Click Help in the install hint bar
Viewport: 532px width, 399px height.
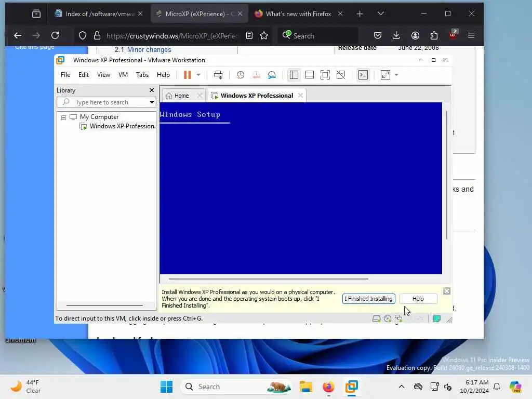418,299
